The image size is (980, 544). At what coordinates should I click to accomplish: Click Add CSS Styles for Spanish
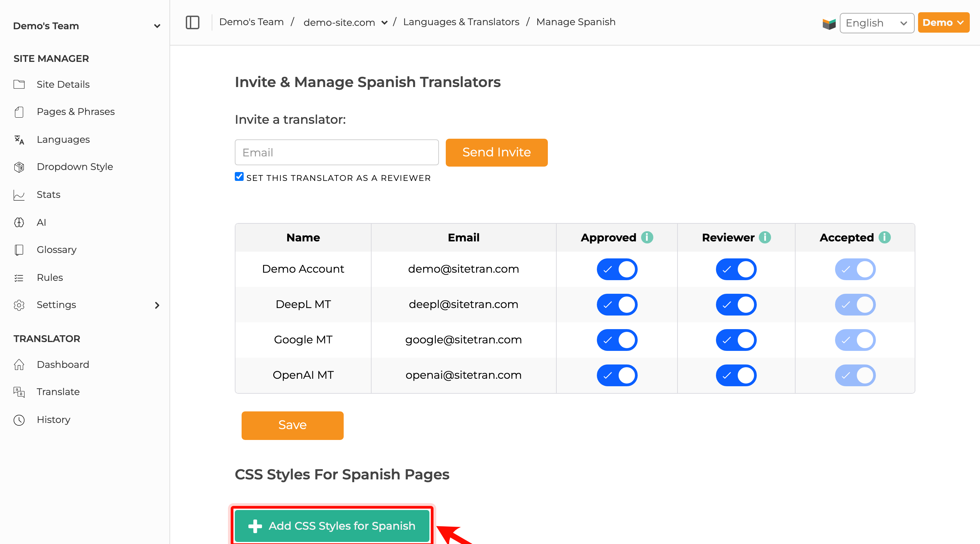332,526
